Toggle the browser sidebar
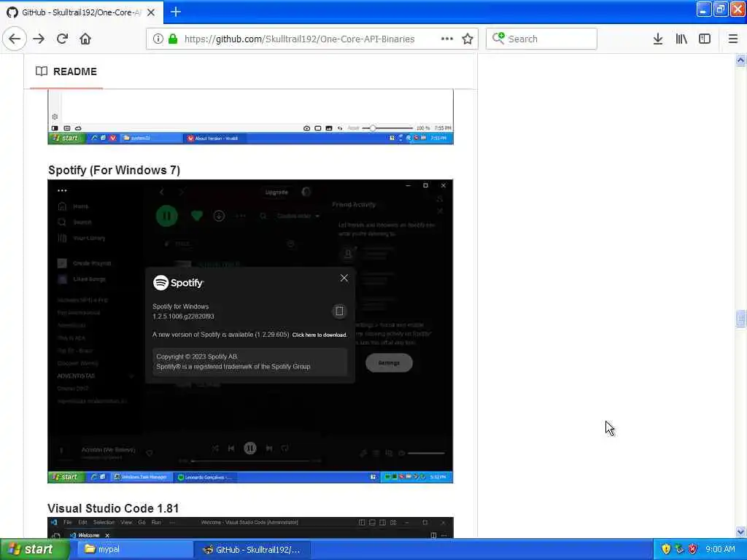 click(705, 39)
